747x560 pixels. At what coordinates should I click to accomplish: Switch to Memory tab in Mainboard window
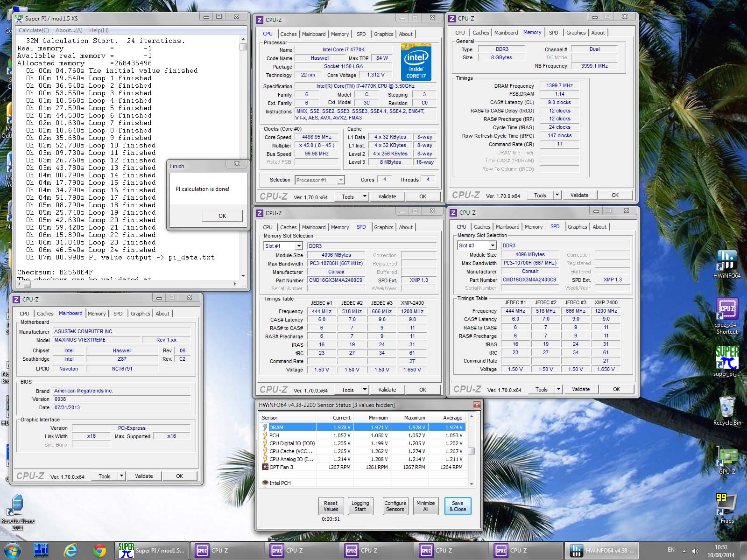[97, 314]
